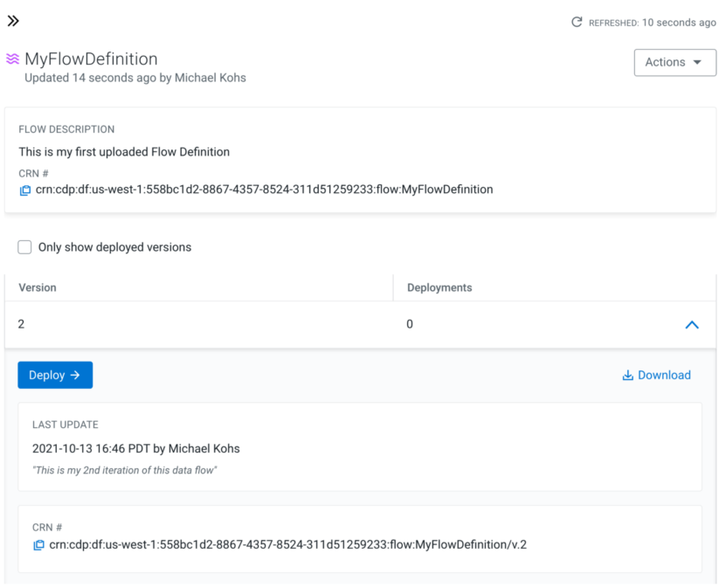This screenshot has width=719, height=588.
Task: Click the Actions button top right
Action: point(674,62)
